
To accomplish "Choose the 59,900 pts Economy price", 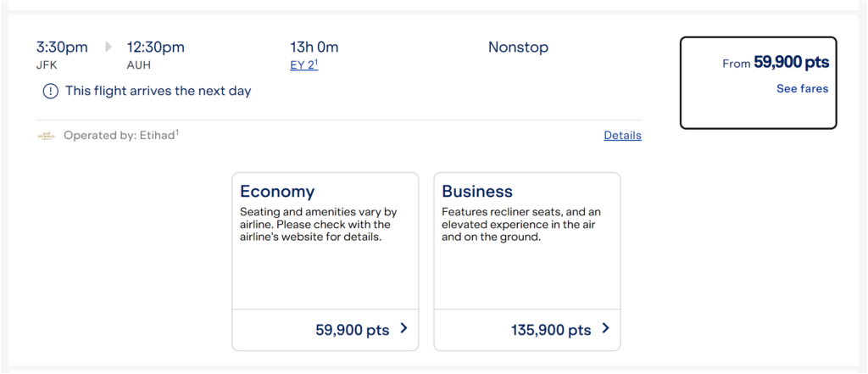I will point(352,330).
